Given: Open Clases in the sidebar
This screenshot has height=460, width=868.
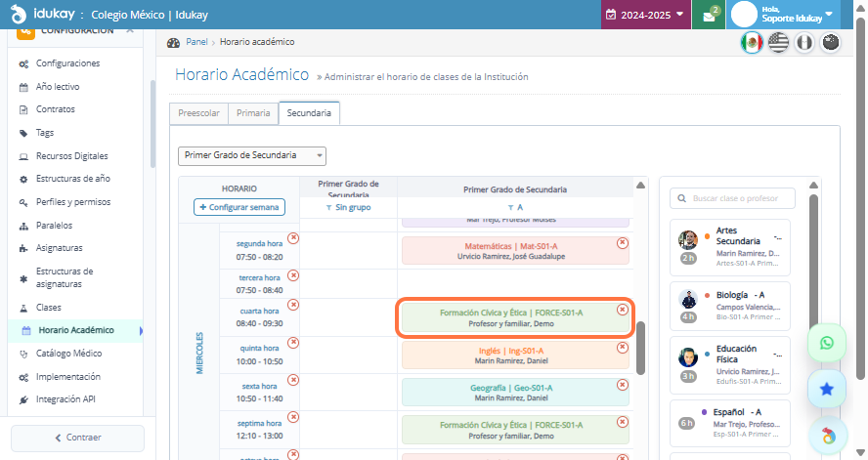Looking at the screenshot, I should (49, 308).
